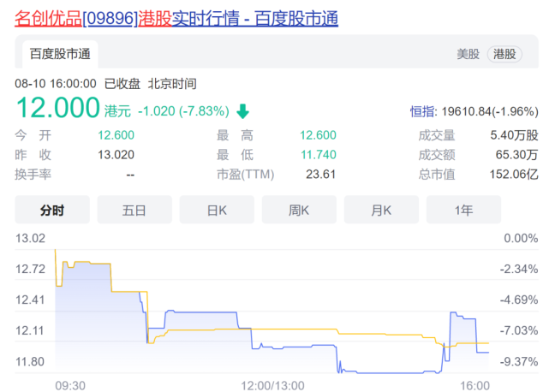
Task: Open the 名创优品[09896]港股实时行情 title link
Action: pyautogui.click(x=176, y=19)
